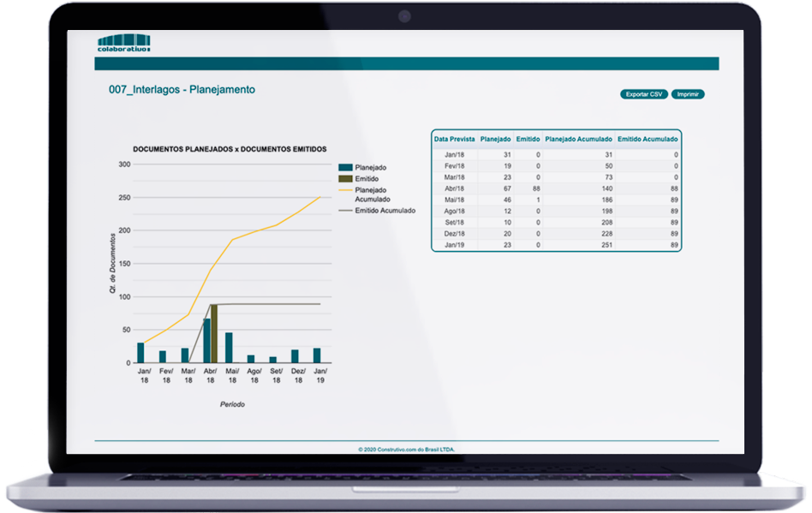Image resolution: width=812 pixels, height=513 pixels.
Task: Select the Emitido table column header
Action: [x=528, y=139]
